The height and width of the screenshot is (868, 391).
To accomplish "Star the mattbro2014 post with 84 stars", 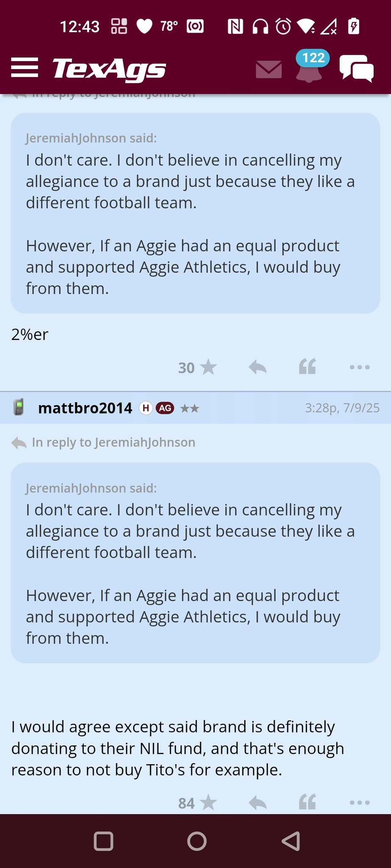I will click(x=198, y=803).
